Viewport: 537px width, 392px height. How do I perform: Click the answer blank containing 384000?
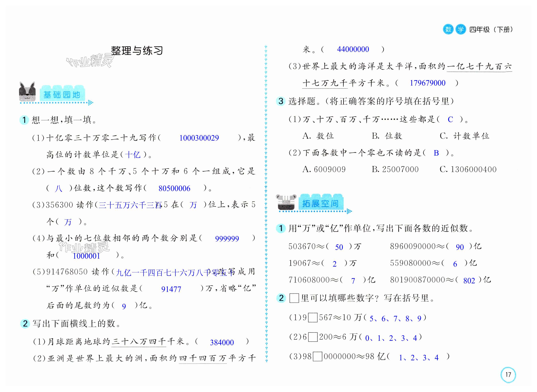(222, 342)
